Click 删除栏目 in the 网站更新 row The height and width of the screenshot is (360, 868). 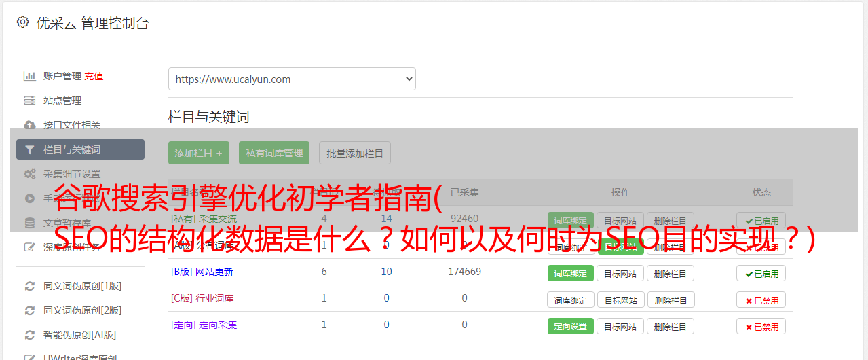671,273
